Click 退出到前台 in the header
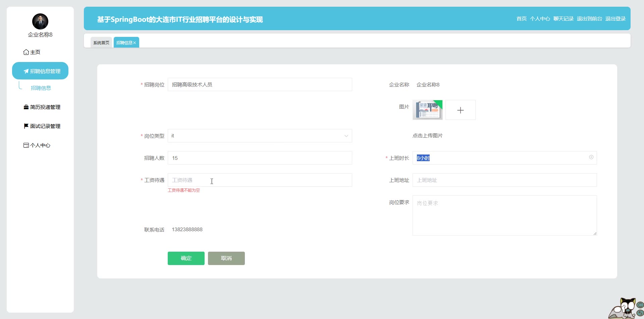 589,18
